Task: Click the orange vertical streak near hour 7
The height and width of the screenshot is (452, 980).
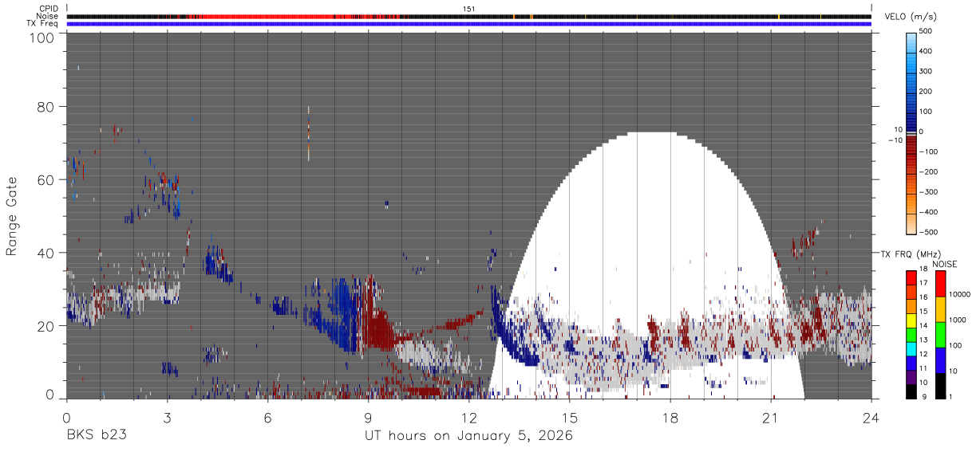Action: click(308, 134)
